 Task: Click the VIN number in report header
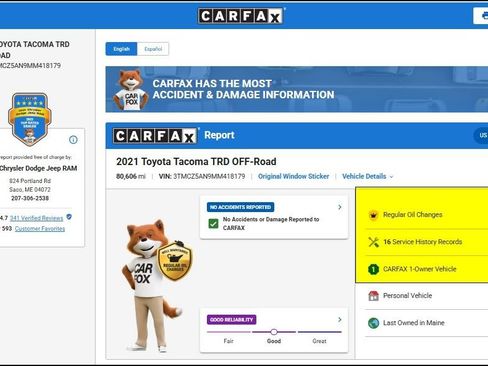[209, 176]
